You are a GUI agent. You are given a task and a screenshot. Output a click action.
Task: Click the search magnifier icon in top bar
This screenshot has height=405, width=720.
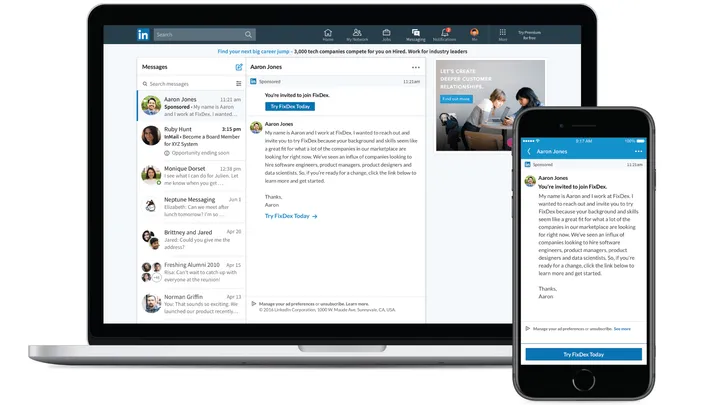[248, 34]
